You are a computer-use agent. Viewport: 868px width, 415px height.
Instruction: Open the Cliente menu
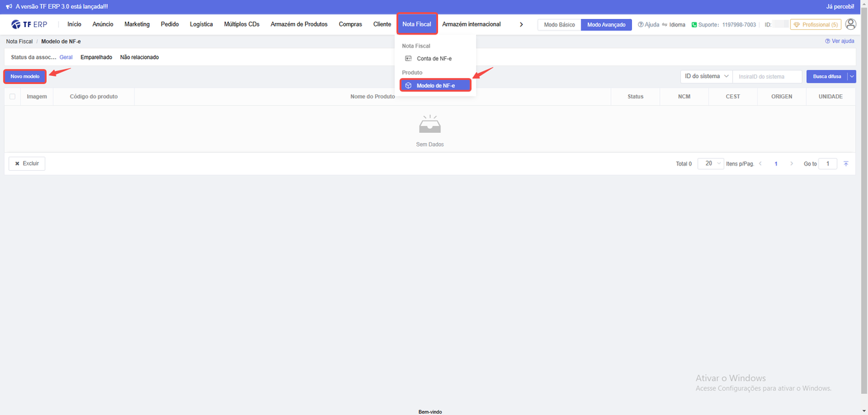click(382, 24)
